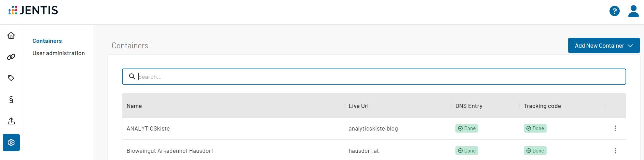Click the hausdorf.at live URL
The height and width of the screenshot is (160, 644).
point(364,151)
